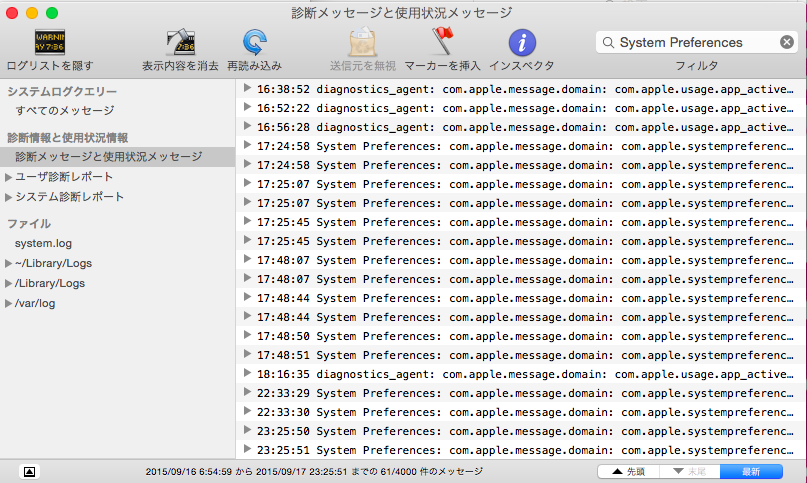The image size is (807, 483).
Task: Select the 17:48:50 System Preferences log row
Action: (521, 336)
